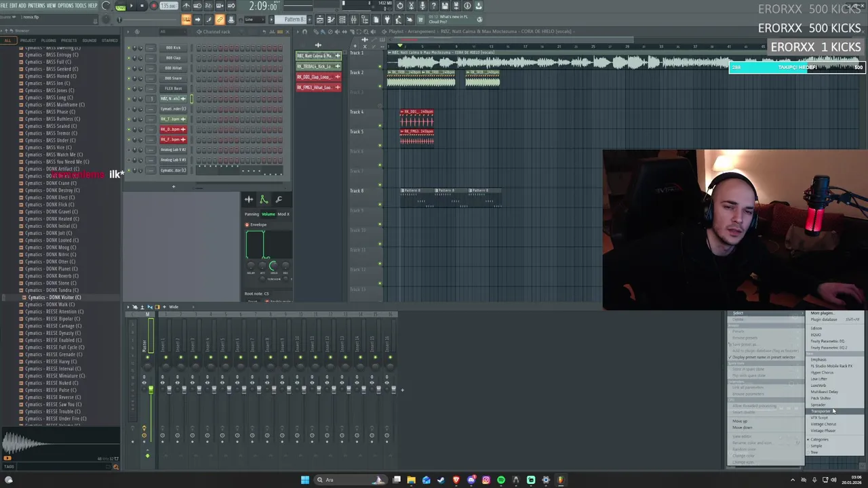This screenshot has height=488, width=868.
Task: Open the FILE menu
Action: [5, 5]
